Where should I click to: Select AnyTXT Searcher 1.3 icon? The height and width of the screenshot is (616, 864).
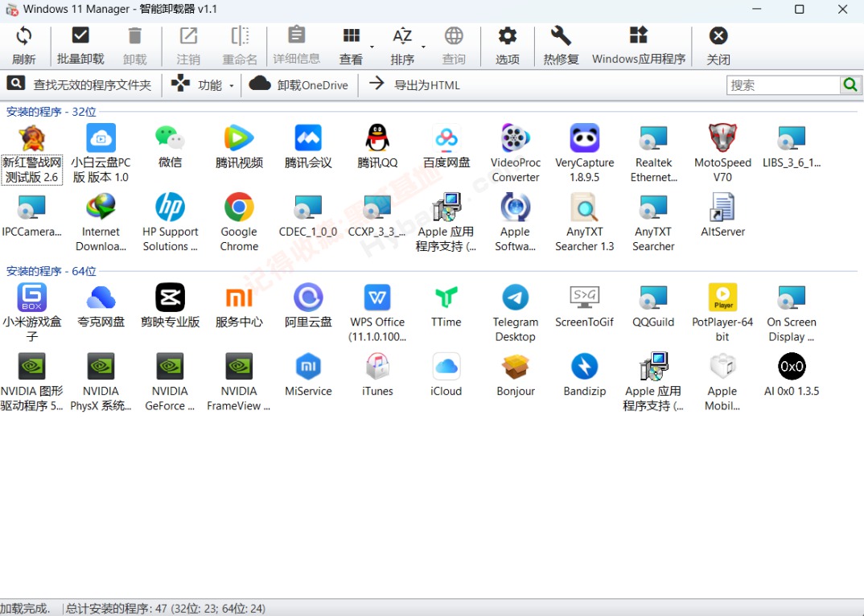(585, 207)
